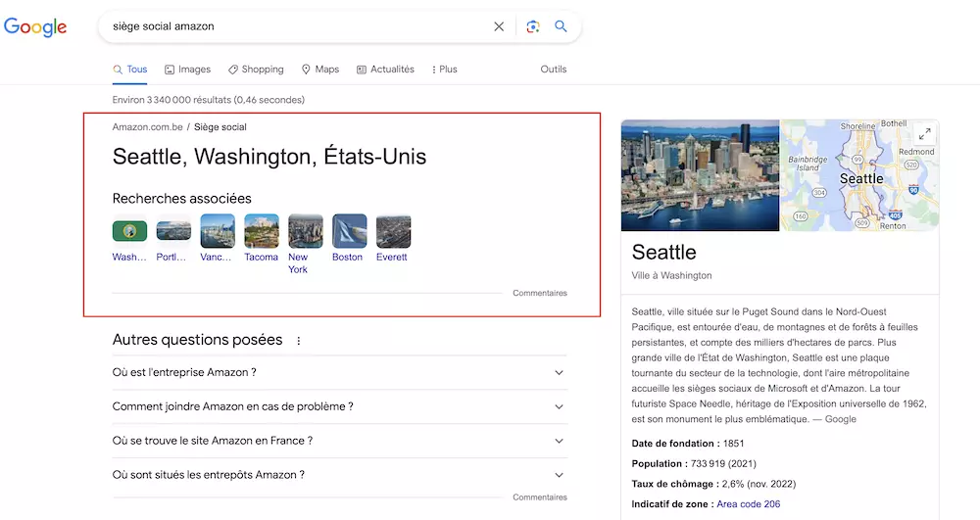Click the Outils button
This screenshot has width=980, height=520.
(553, 70)
